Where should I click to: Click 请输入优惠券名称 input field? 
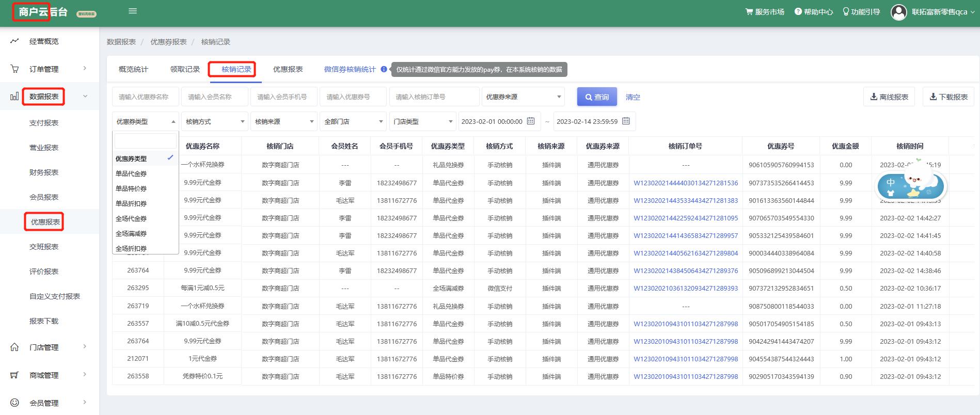[x=146, y=97]
